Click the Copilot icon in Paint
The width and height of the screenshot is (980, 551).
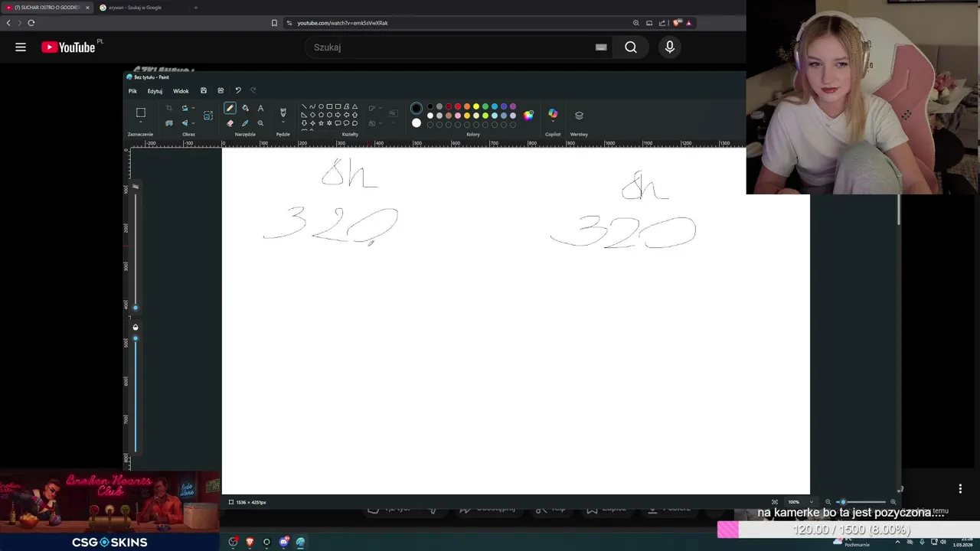[x=553, y=114]
